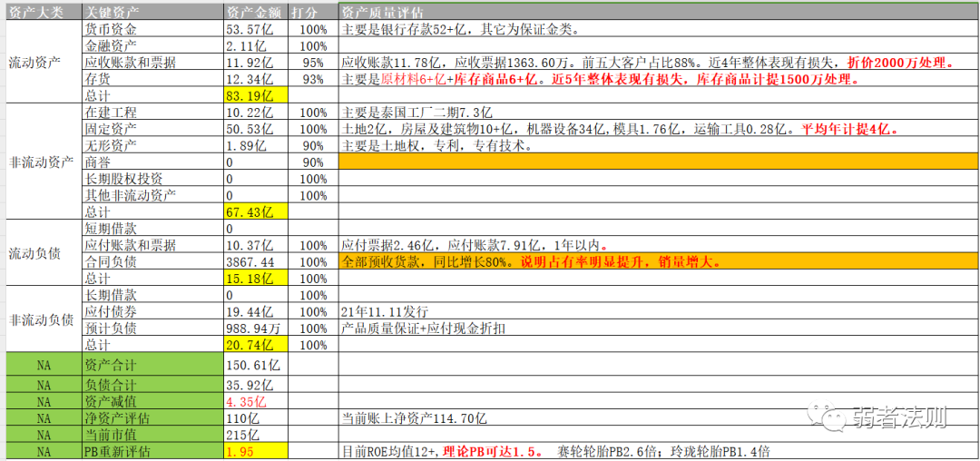Select the merged 流动负债 category cell
This screenshot has height=461, width=980.
44,253
